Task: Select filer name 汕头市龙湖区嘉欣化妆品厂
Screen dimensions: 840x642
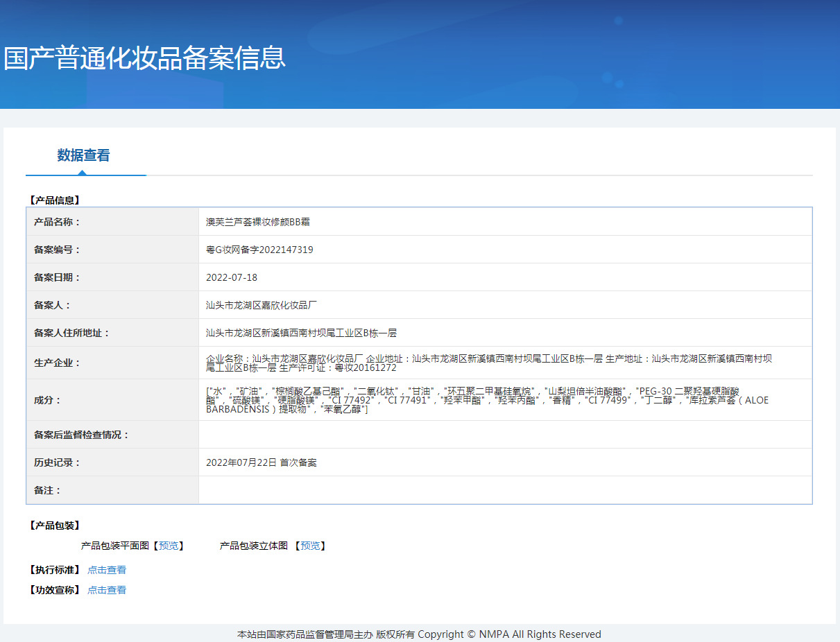Action: click(x=262, y=305)
